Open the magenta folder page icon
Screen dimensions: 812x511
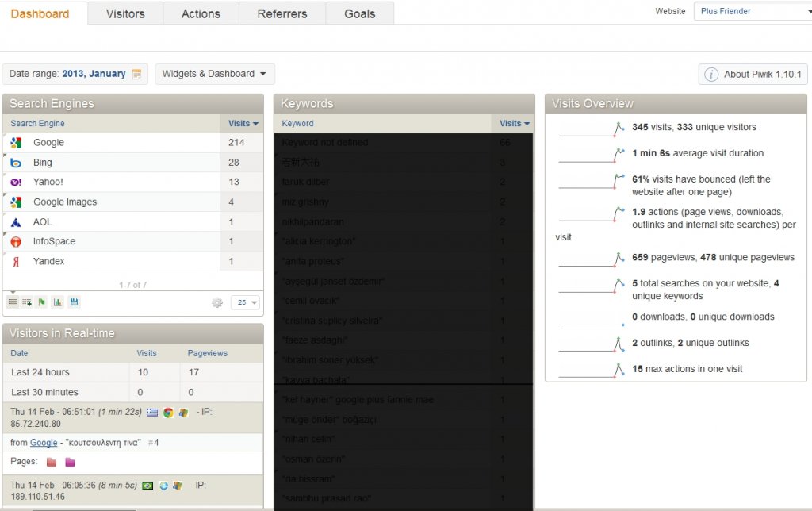point(70,463)
